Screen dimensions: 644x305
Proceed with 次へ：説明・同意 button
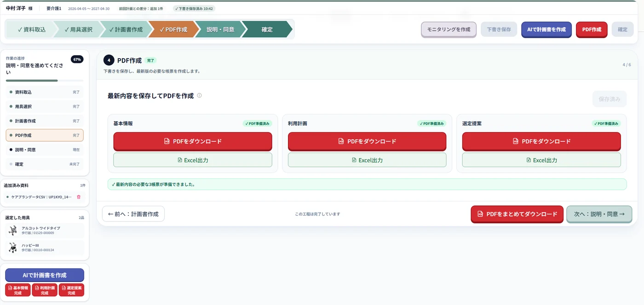click(x=599, y=214)
